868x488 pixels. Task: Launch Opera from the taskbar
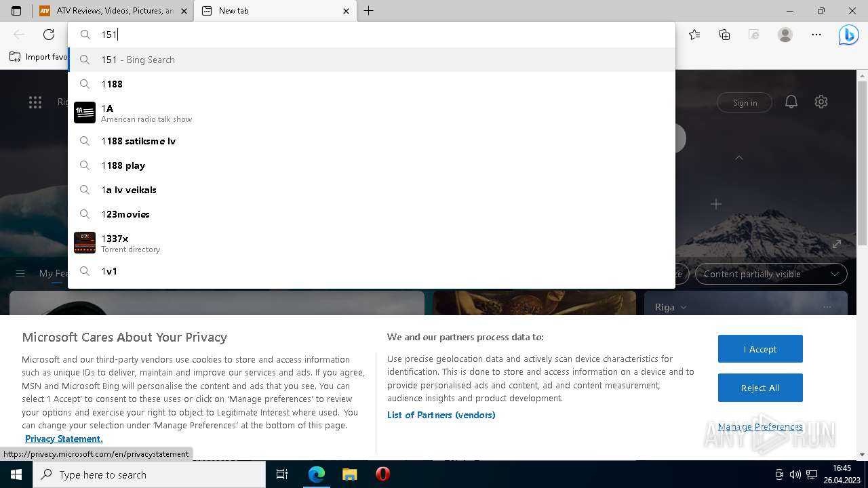pos(382,474)
